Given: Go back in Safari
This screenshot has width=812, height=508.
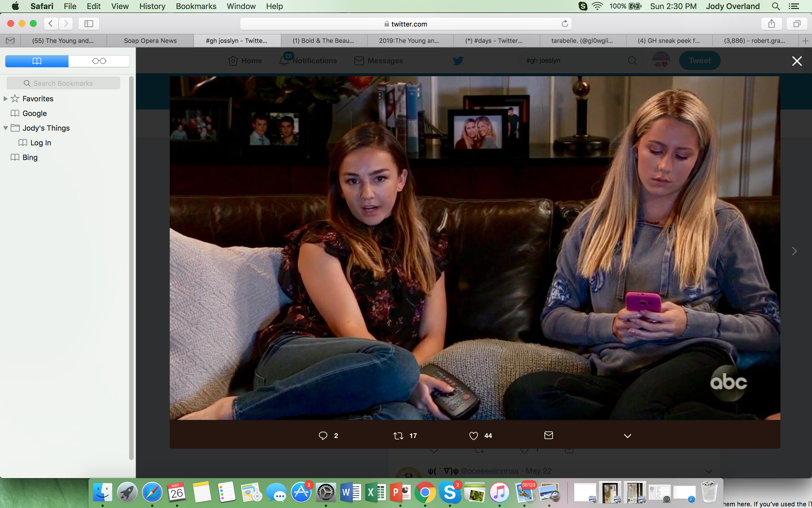Looking at the screenshot, I should [51, 23].
